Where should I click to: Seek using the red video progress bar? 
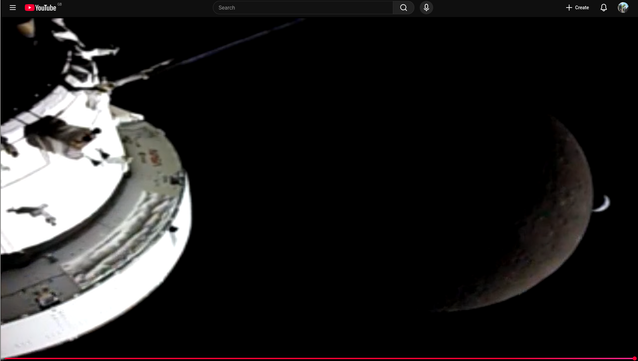(x=319, y=359)
